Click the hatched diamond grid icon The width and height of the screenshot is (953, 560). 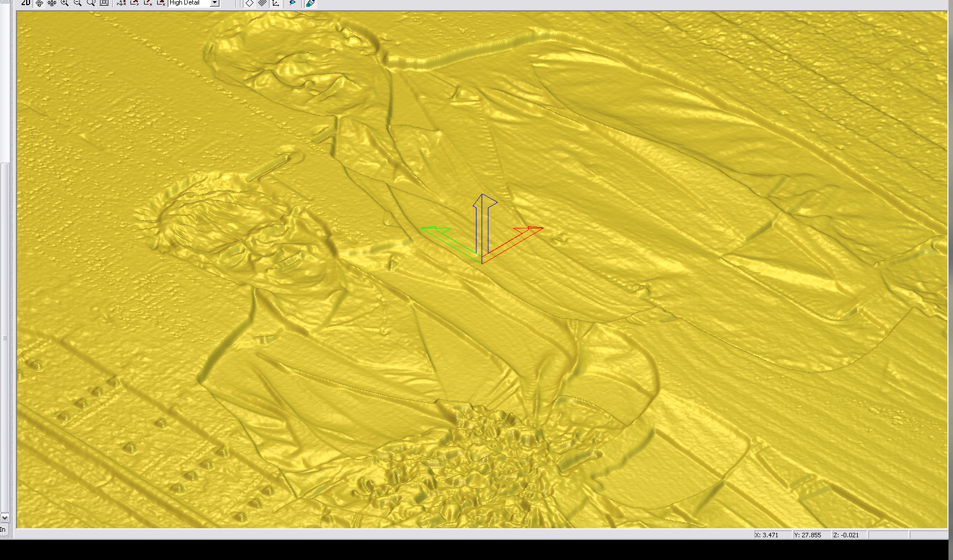click(262, 3)
